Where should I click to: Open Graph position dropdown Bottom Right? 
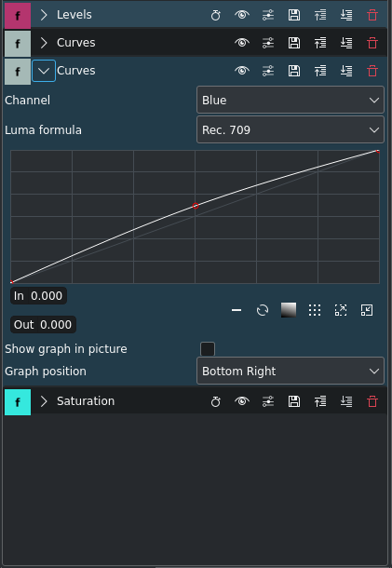pyautogui.click(x=291, y=371)
